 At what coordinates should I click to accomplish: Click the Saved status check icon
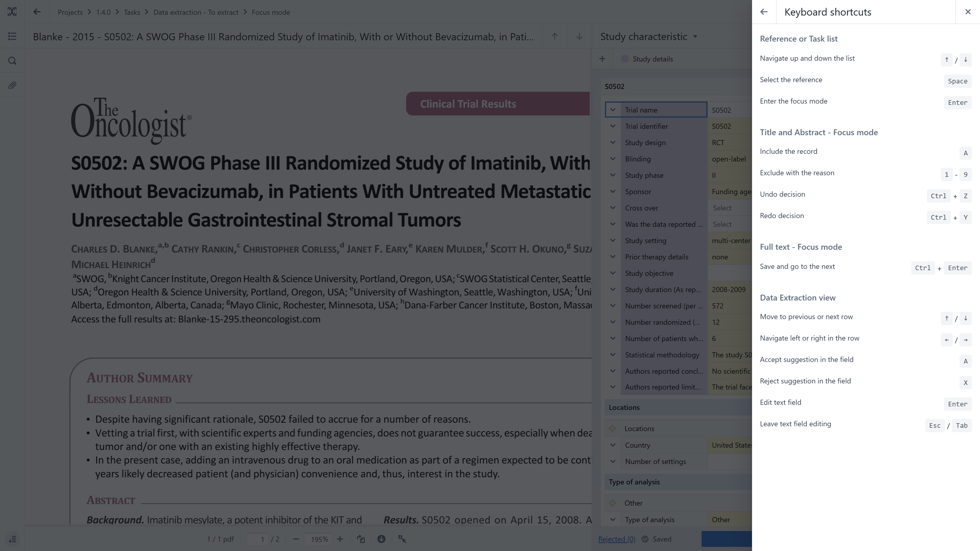click(645, 539)
